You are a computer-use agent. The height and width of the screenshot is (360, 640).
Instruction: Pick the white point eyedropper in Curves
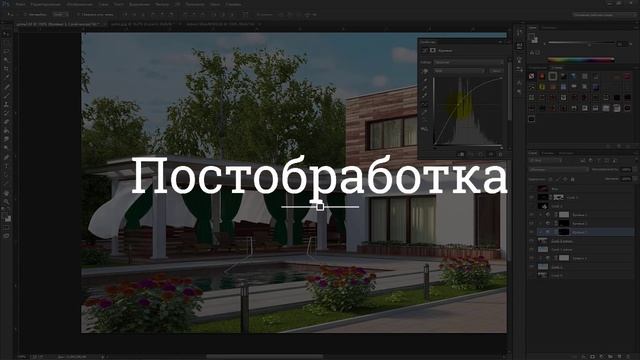(425, 96)
